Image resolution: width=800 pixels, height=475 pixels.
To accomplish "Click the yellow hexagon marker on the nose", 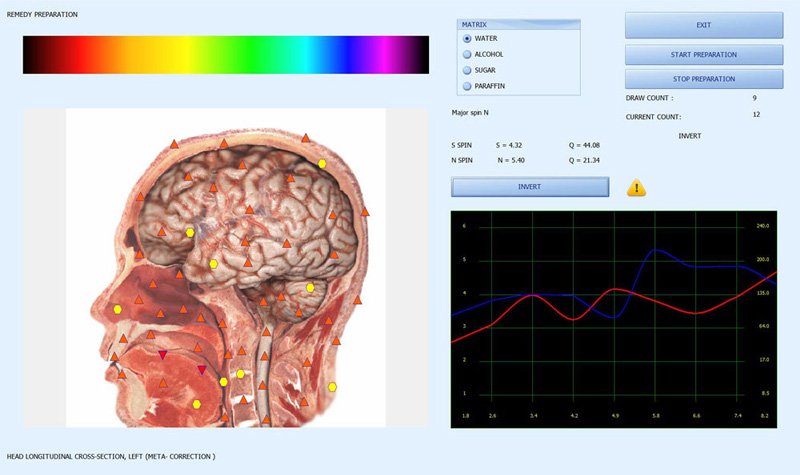I will tap(118, 309).
